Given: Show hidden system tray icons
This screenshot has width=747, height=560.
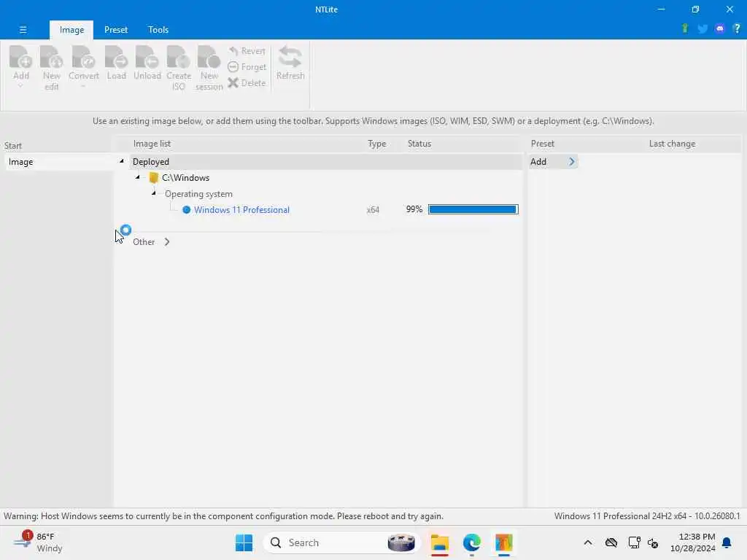Looking at the screenshot, I should (588, 542).
